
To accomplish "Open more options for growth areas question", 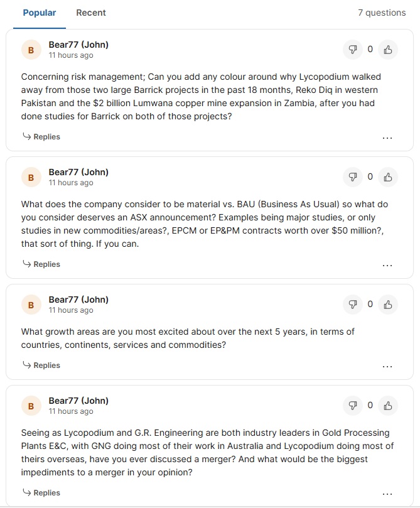I will pos(387,366).
